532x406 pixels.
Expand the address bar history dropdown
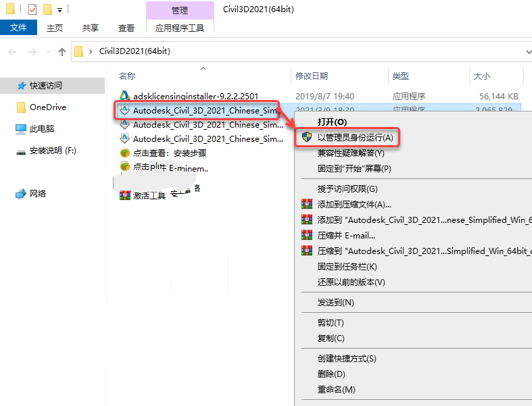coord(528,52)
